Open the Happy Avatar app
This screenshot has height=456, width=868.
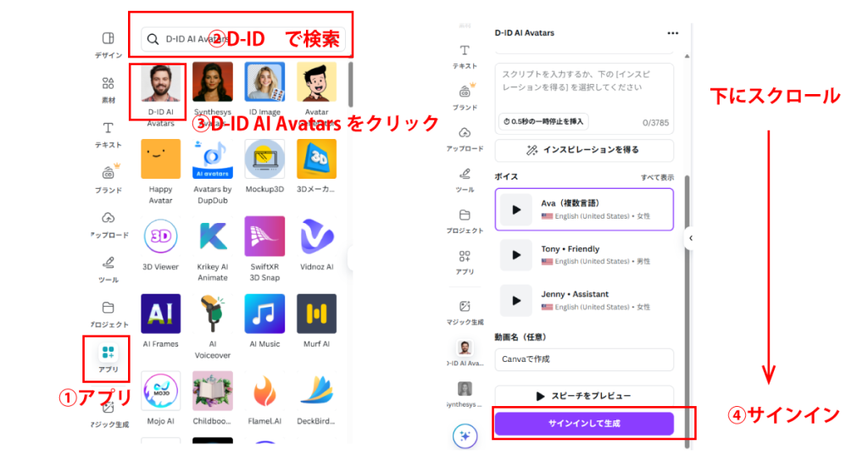click(160, 172)
